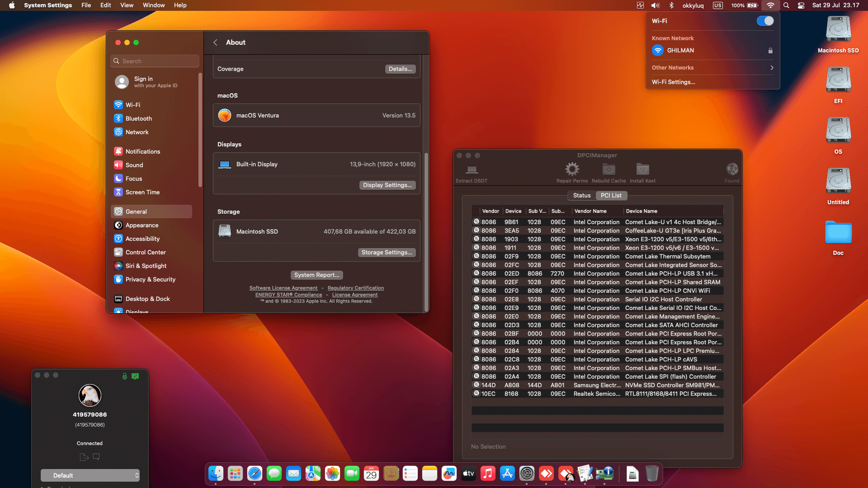Click the green monitor icon in AnyDesk window
868x488 pixels.
pyautogui.click(x=135, y=376)
